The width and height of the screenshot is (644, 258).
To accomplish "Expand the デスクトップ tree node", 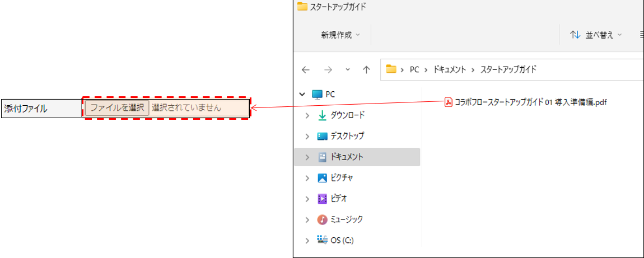I will pos(307,136).
